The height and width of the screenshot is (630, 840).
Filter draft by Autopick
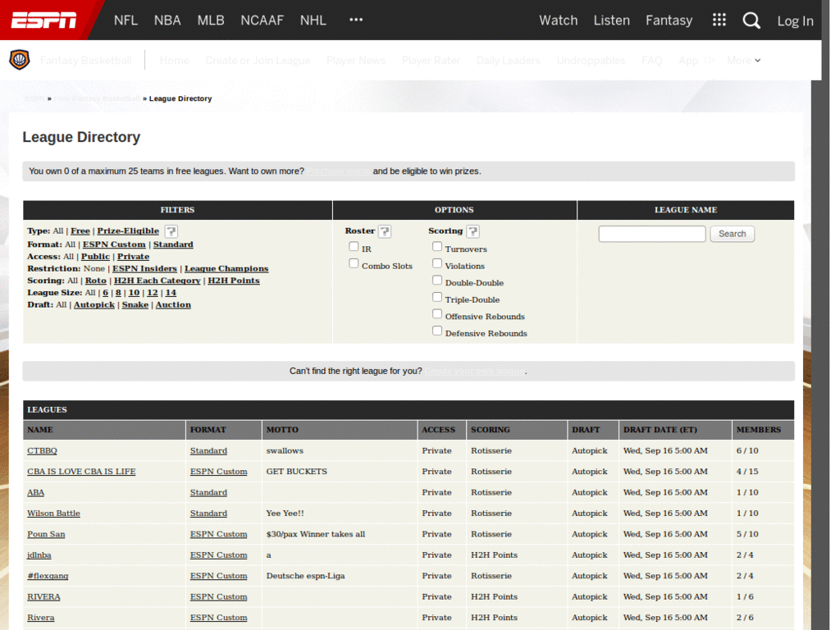coord(94,305)
